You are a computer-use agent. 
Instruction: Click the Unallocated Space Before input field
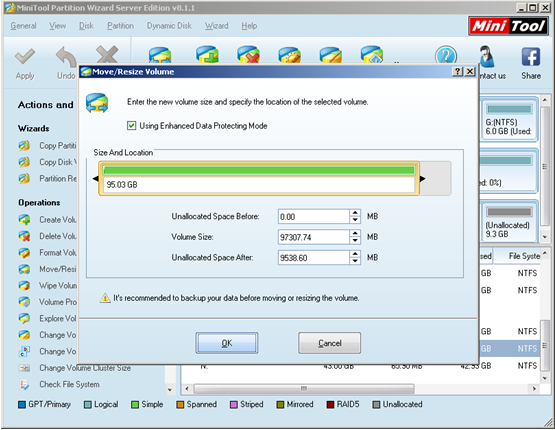[x=314, y=217]
